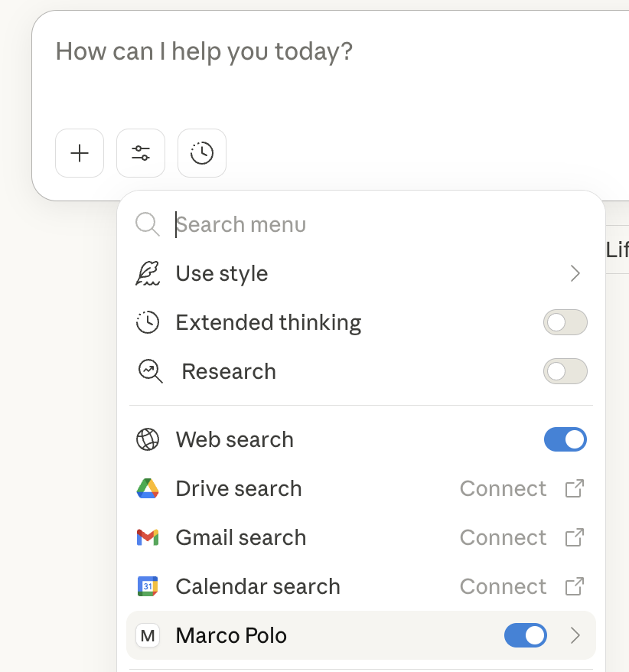Click the Gmail envelope icon

coord(148,537)
